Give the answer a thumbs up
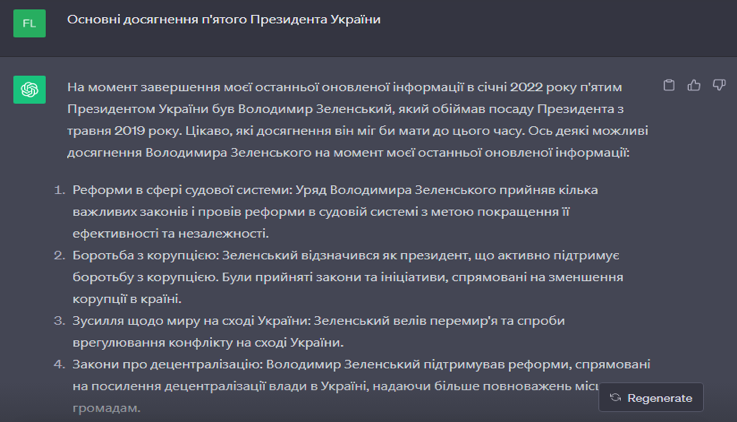Viewport: 737px width, 422px height. point(694,85)
